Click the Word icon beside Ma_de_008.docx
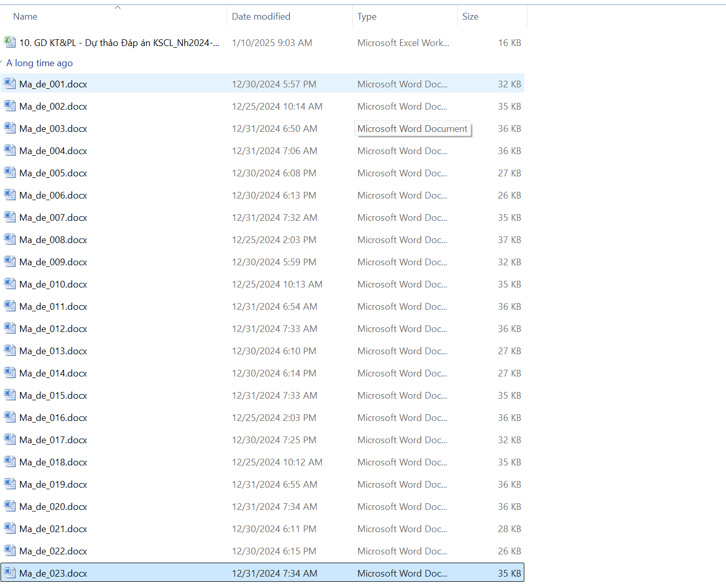This screenshot has width=726, height=588. click(x=9, y=239)
